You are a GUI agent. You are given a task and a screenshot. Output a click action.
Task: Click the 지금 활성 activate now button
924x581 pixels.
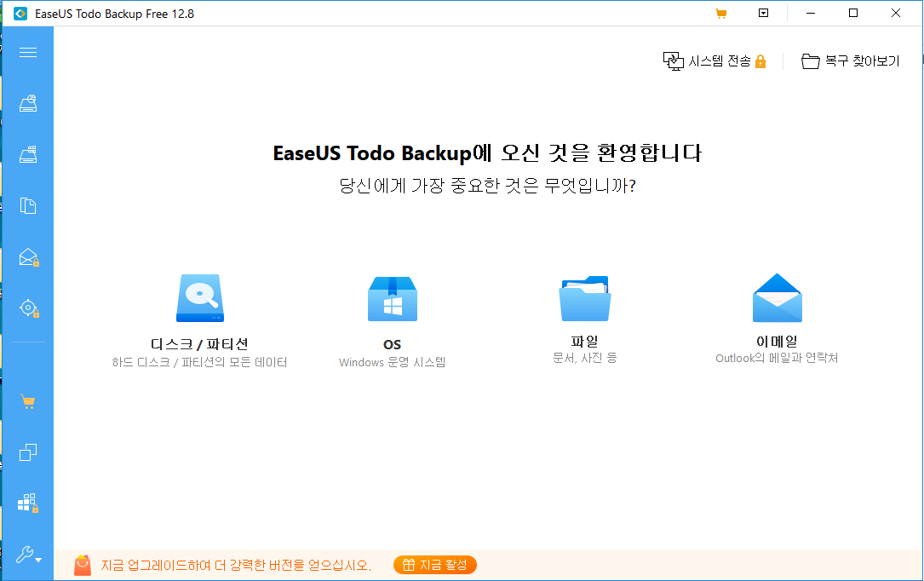(x=435, y=565)
